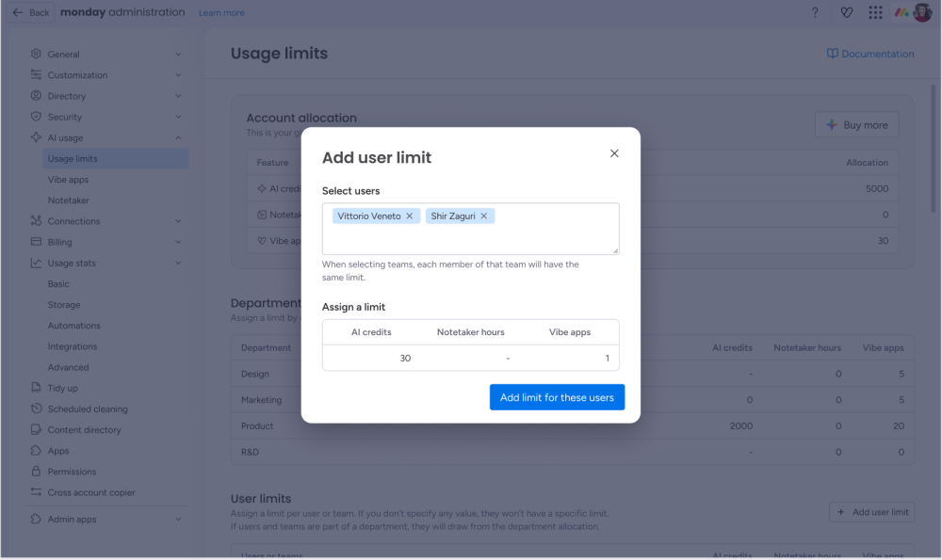Screen dimensions: 942x560
Task: Click the Notetaker hours limit cell
Action: [x=471, y=359]
